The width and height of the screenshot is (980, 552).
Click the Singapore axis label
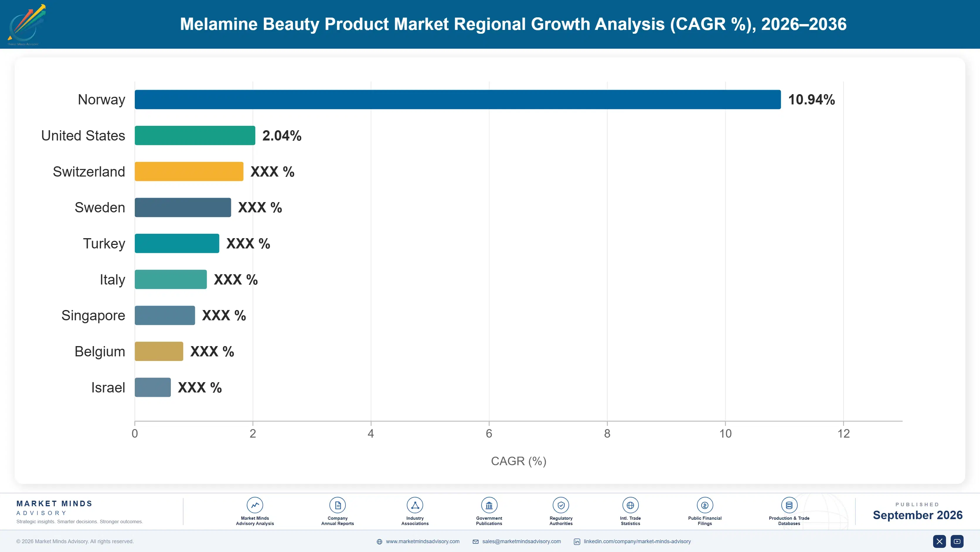[x=93, y=316]
